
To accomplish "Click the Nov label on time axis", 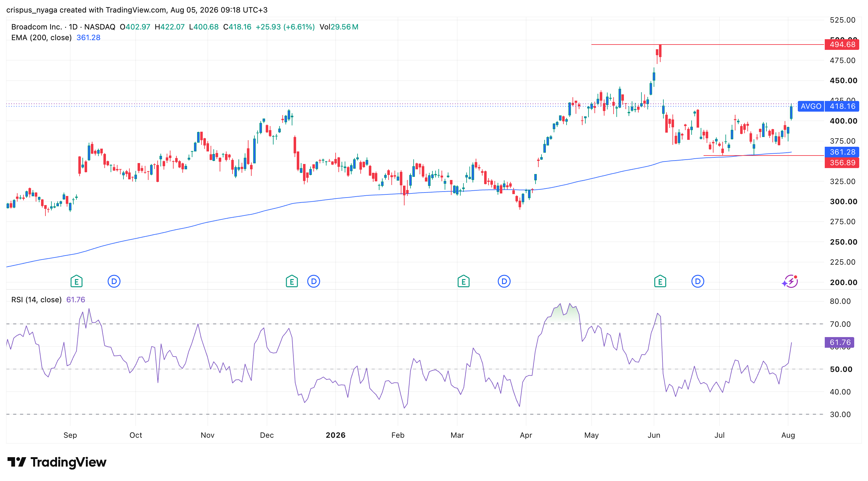I will point(207,435).
